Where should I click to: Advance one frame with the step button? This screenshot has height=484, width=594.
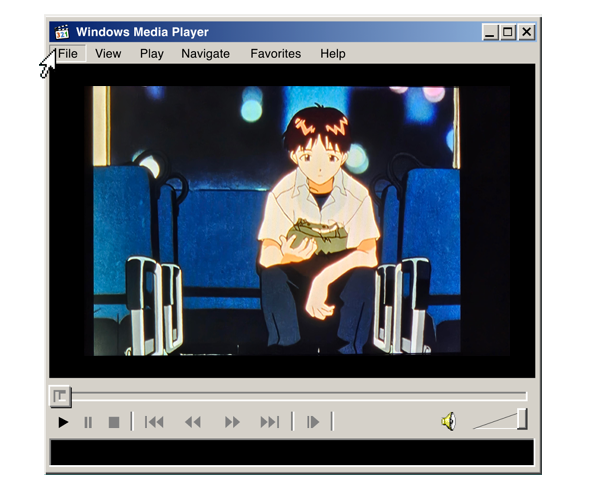313,422
